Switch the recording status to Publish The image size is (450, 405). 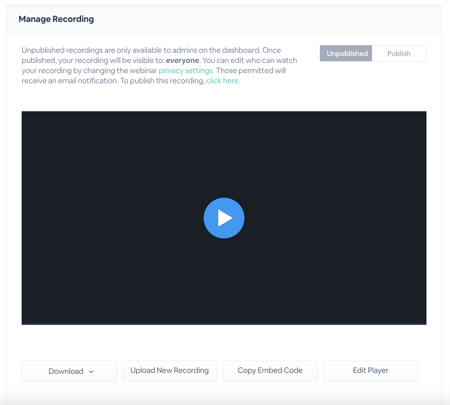tap(399, 53)
